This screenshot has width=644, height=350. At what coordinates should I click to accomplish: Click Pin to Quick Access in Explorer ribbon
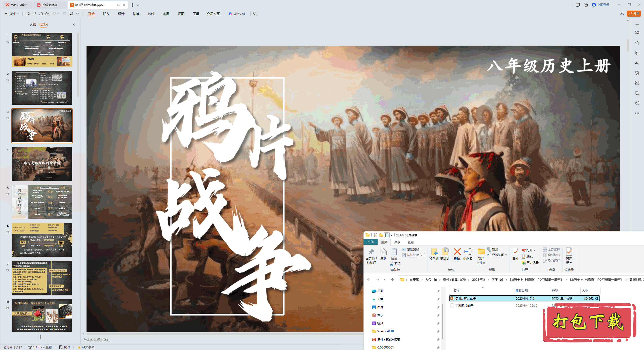[x=371, y=256]
